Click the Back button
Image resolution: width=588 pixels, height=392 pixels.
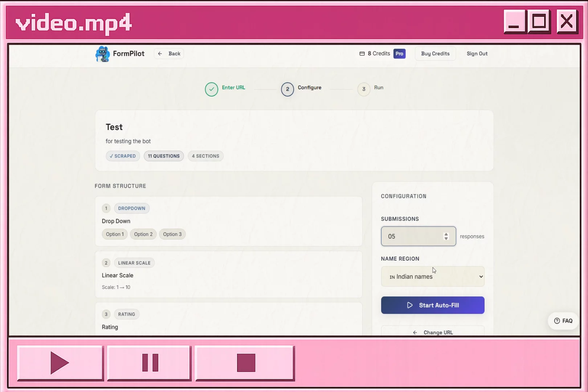click(169, 53)
